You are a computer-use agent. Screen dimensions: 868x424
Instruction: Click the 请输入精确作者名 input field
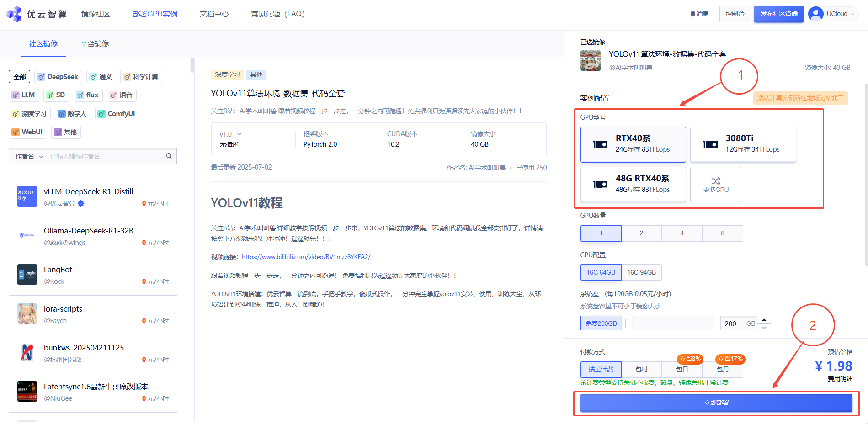[x=105, y=156]
